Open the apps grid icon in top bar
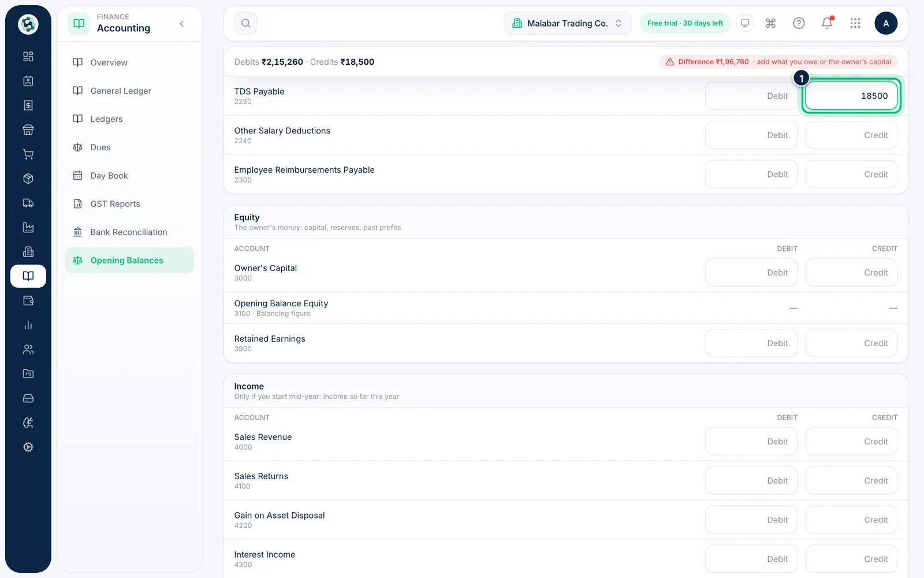This screenshot has height=578, width=924. [x=855, y=23]
